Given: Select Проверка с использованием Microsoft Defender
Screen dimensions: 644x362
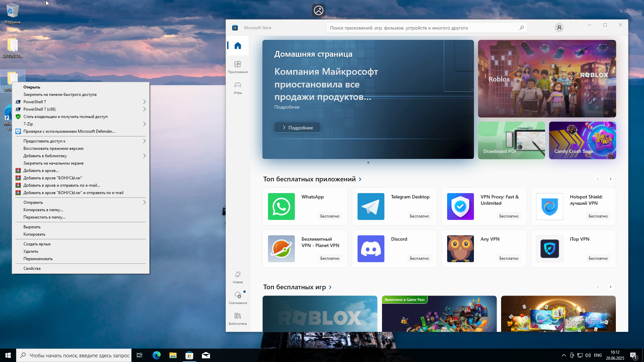Looking at the screenshot, I should (80, 131).
